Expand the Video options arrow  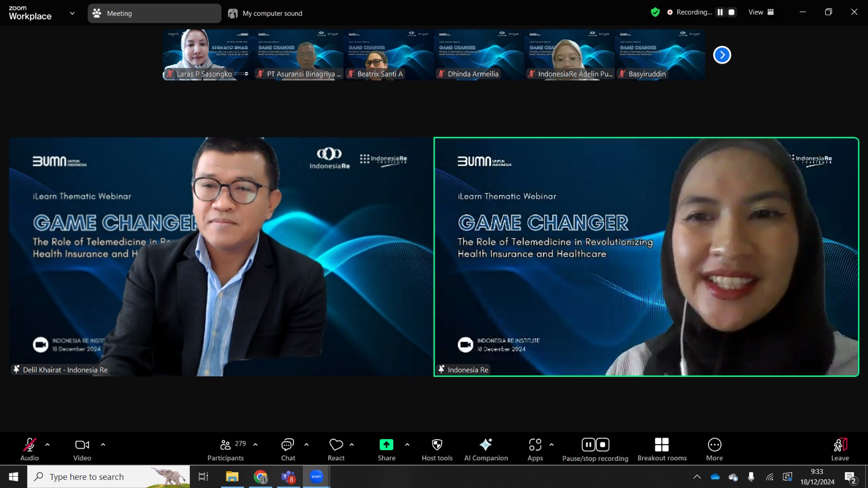(x=103, y=445)
